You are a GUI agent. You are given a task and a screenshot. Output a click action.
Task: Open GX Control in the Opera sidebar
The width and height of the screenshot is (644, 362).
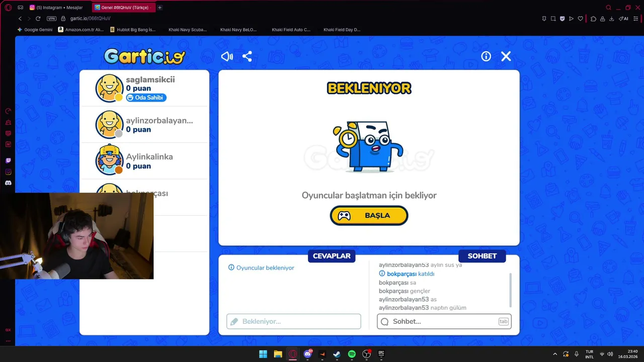click(8, 111)
